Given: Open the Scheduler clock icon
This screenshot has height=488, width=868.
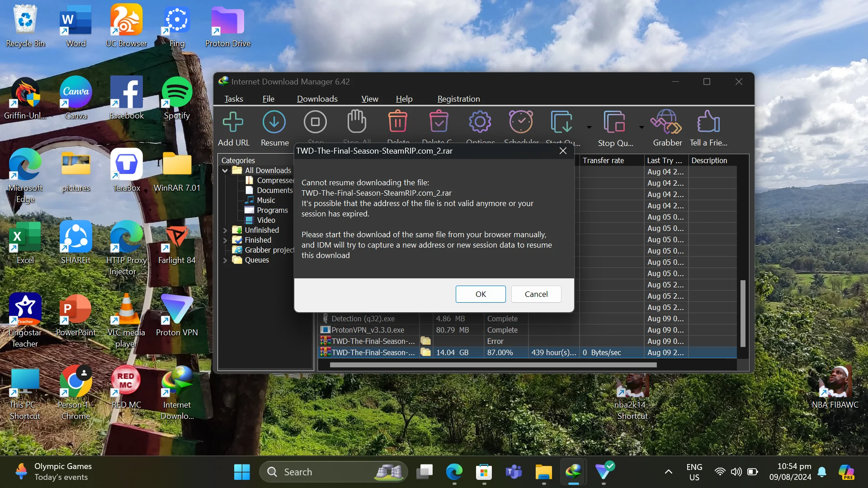Looking at the screenshot, I should tap(521, 122).
